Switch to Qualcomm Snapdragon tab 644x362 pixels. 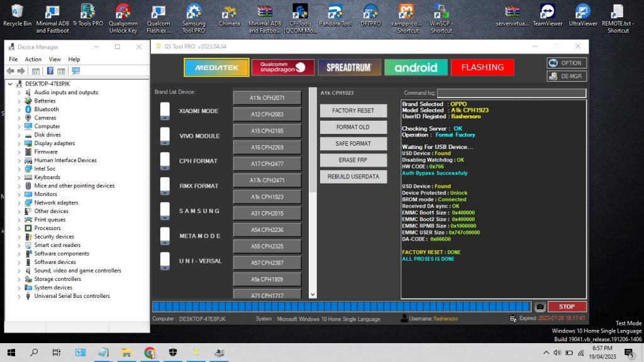click(x=283, y=67)
